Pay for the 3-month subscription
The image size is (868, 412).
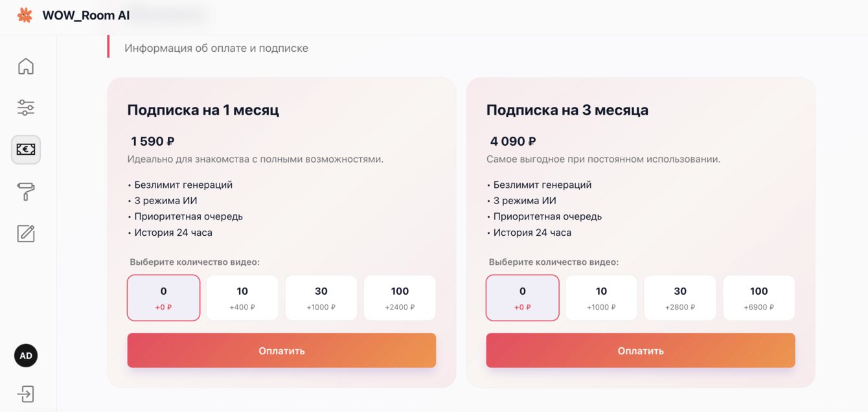click(x=641, y=350)
